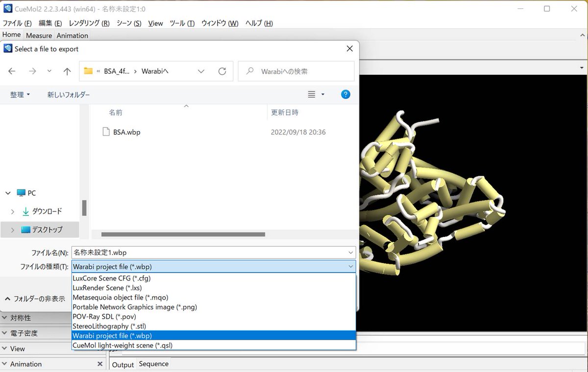
Task: Click the BSA.wbp date 2022/09/18 20:36
Action: tap(298, 132)
